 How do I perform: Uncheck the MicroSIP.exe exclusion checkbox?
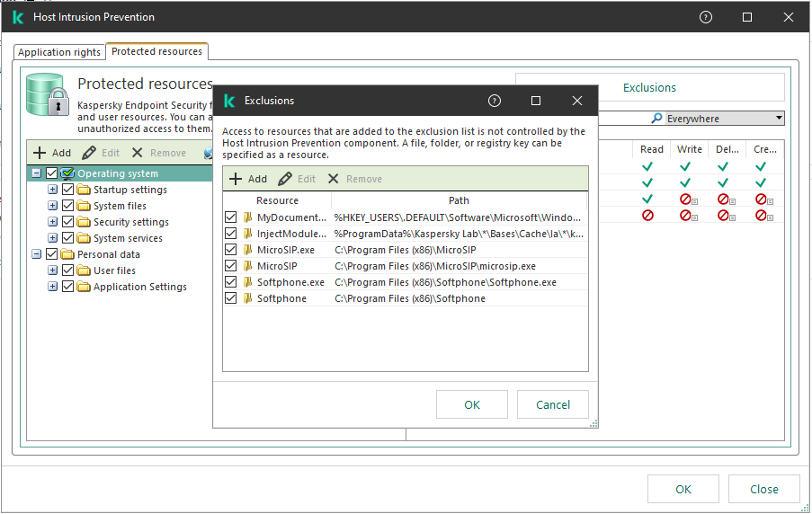coord(231,250)
